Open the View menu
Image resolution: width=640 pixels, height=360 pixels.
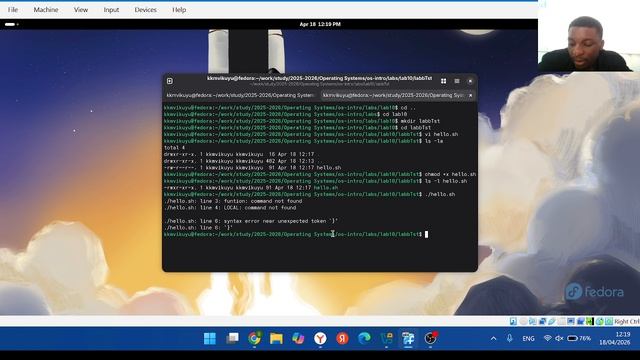81,9
